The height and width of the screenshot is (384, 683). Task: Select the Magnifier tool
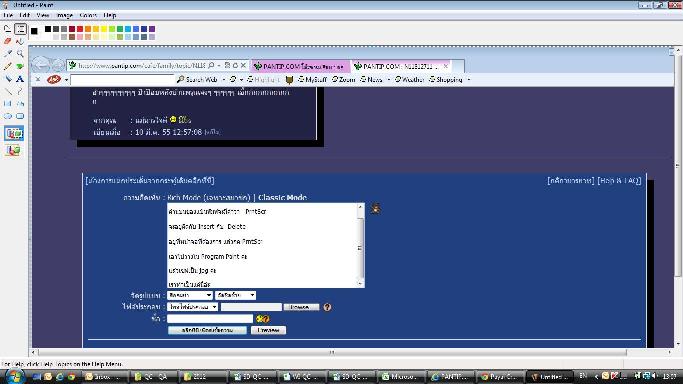pos(20,54)
